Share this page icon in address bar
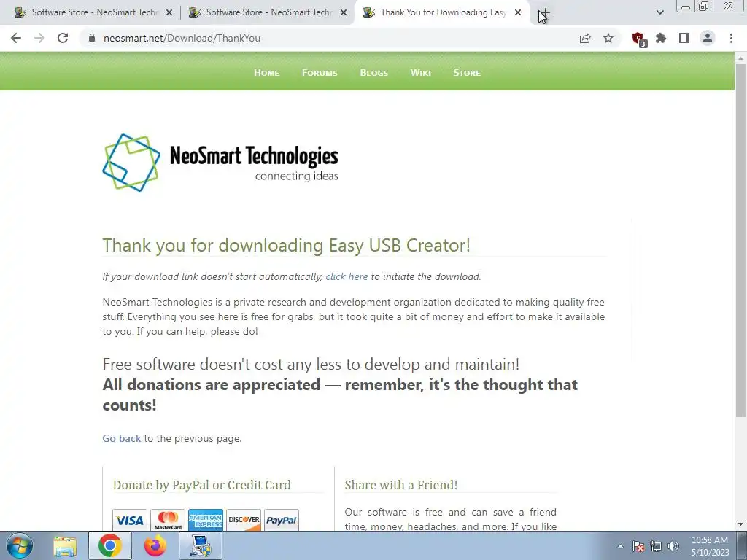The height and width of the screenshot is (560, 747). [585, 38]
